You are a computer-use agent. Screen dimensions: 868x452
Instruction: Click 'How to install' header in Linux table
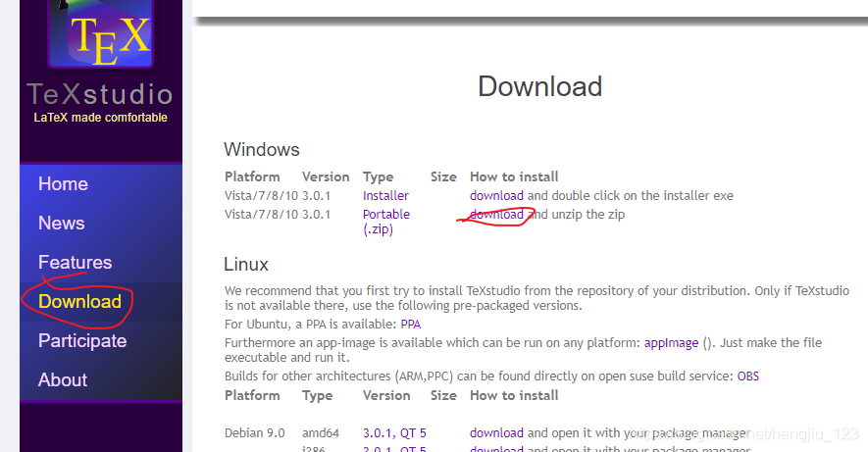[x=514, y=395]
